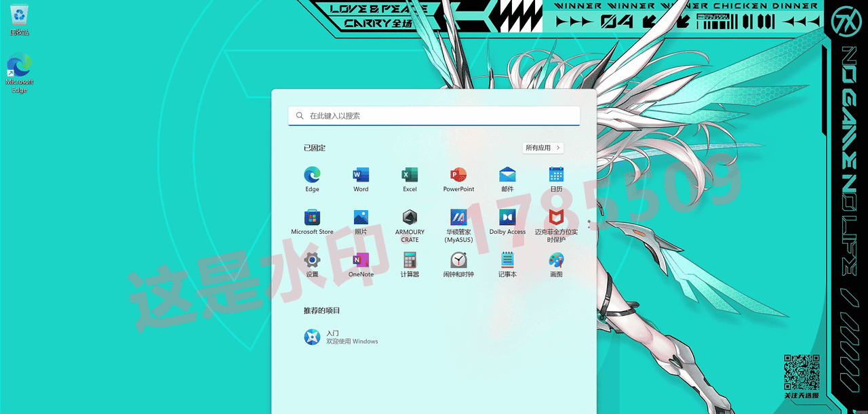Expand the 所有应用 (All apps) list
The image size is (868, 414).
(x=542, y=148)
